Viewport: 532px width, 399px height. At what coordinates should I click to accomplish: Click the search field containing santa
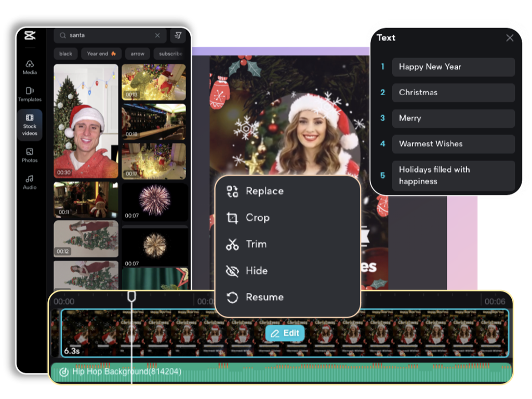110,35
